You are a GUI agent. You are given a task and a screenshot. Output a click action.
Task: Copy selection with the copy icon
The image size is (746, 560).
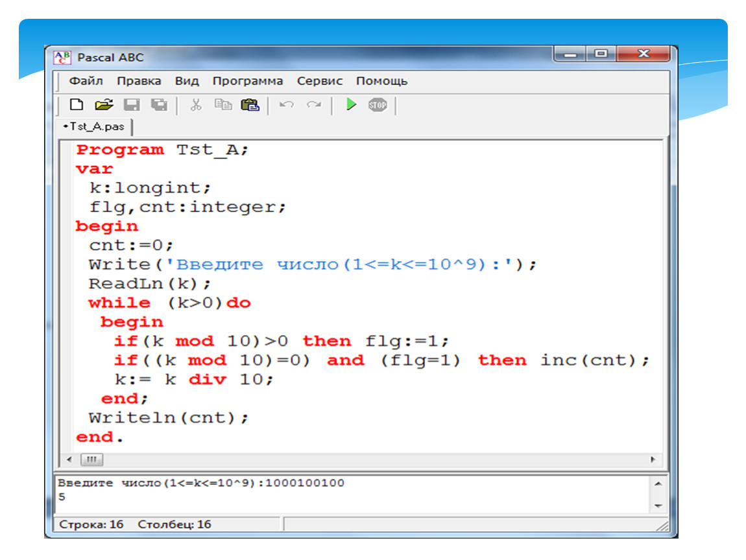pos(223,104)
